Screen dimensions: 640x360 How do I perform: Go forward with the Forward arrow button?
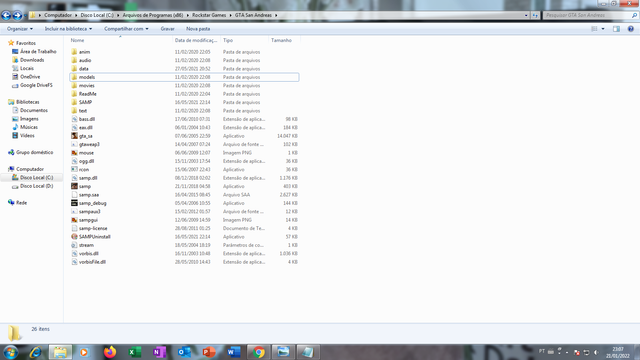[x=17, y=16]
